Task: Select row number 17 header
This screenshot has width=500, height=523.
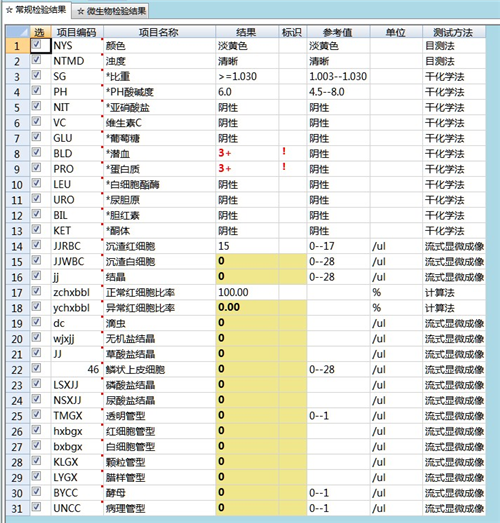Action: 18,293
